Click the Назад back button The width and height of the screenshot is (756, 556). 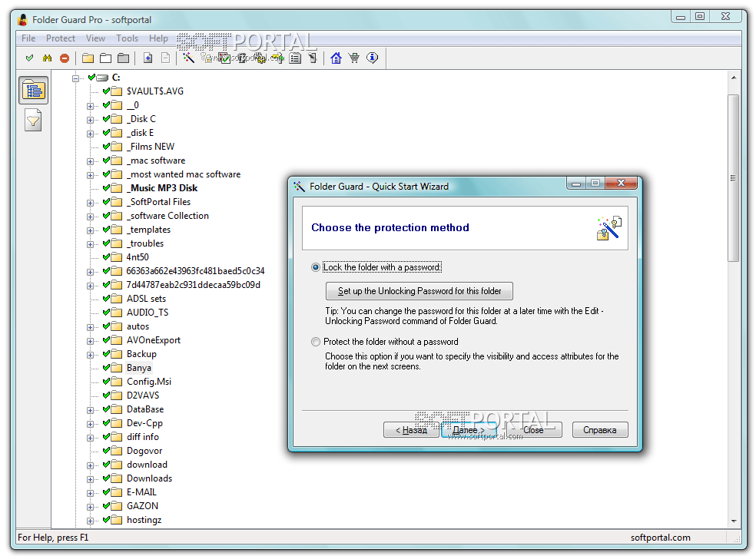click(x=411, y=430)
